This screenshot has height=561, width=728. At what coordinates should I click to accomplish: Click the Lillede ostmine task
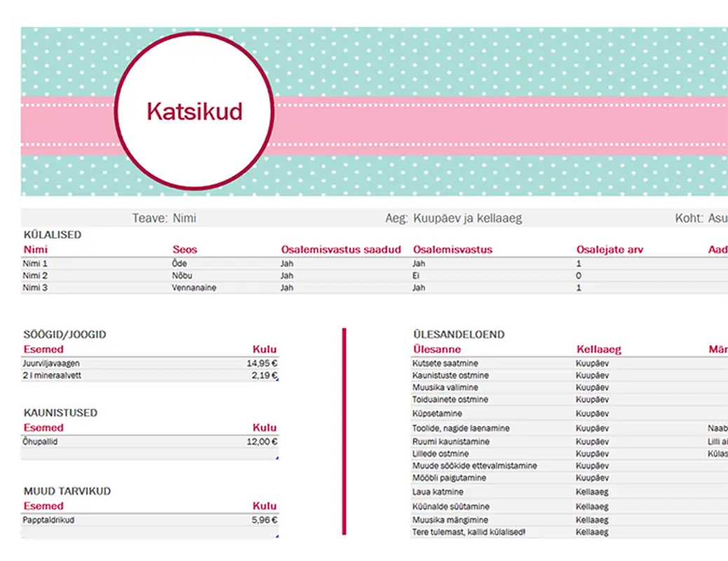tap(440, 454)
